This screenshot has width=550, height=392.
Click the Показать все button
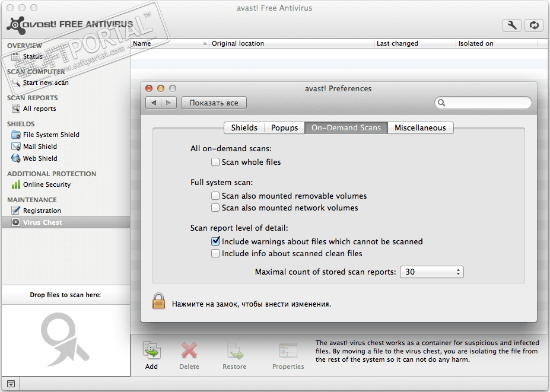tap(214, 103)
